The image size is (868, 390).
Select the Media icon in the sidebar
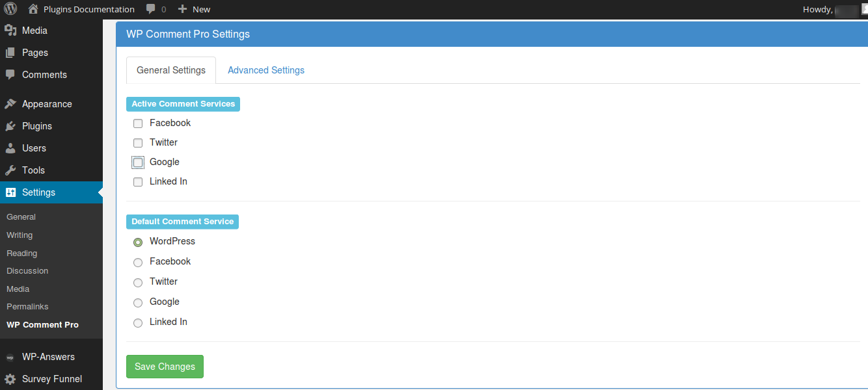(x=10, y=30)
